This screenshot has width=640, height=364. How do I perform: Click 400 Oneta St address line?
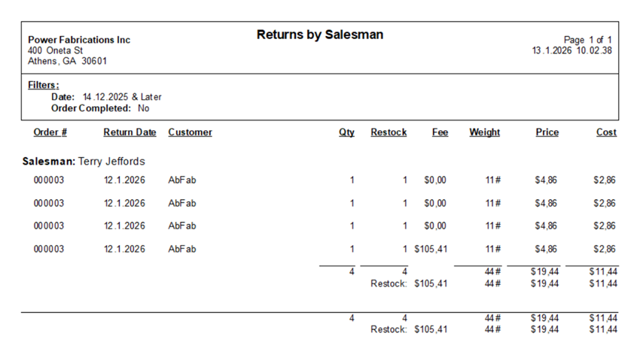[x=55, y=50]
